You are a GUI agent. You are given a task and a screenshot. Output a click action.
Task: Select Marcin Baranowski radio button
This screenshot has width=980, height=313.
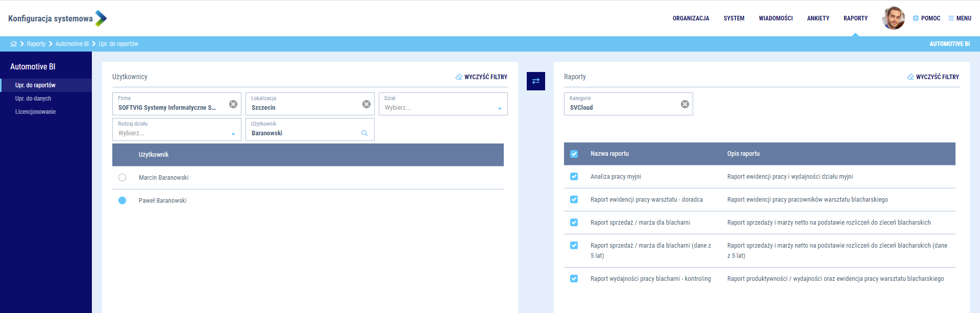point(122,178)
